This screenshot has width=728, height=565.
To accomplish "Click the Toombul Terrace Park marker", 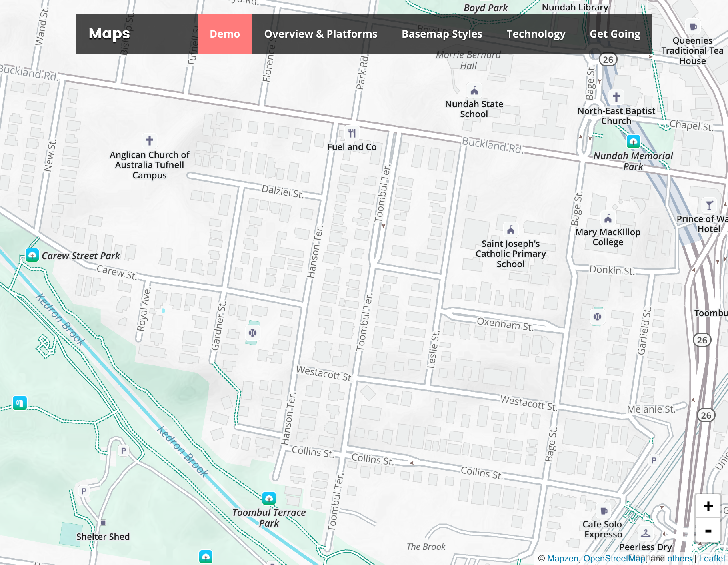I will coord(269,498).
